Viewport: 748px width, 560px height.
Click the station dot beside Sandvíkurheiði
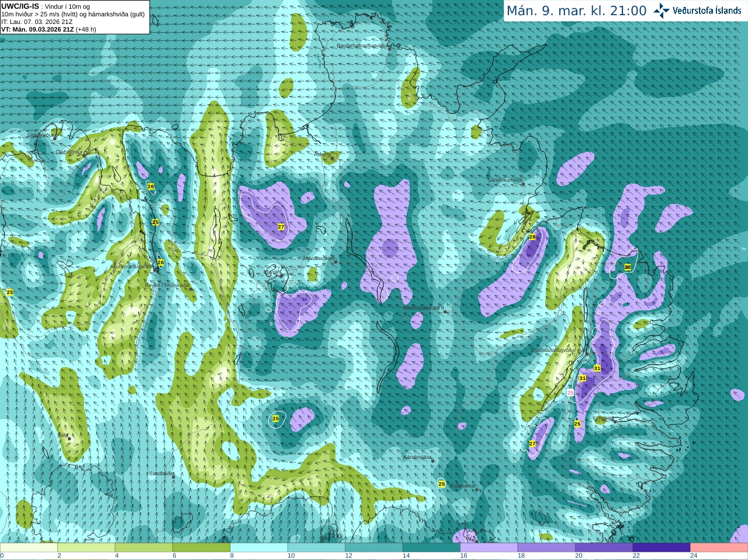pos(524,184)
